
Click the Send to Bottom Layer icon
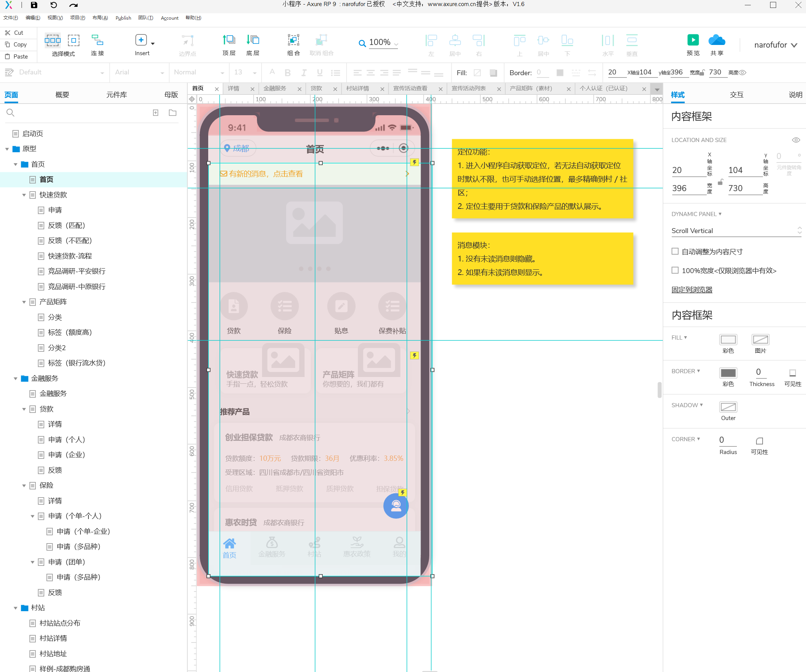[252, 40]
